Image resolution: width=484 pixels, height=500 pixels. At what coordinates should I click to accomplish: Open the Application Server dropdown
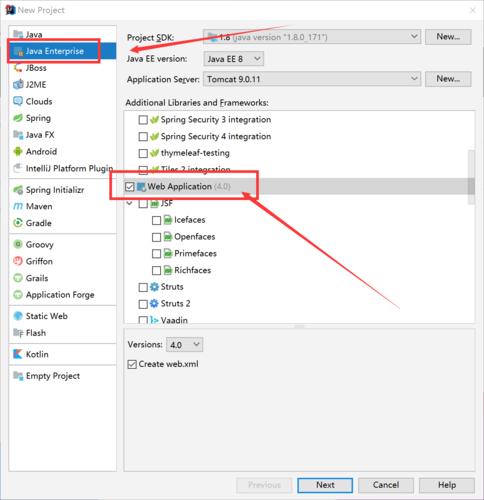(x=312, y=79)
